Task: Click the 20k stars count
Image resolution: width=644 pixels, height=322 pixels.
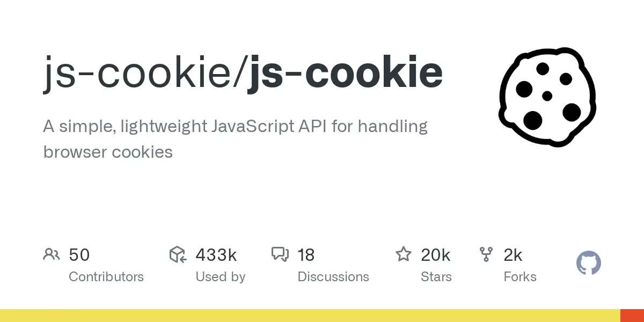Action: tap(436, 255)
